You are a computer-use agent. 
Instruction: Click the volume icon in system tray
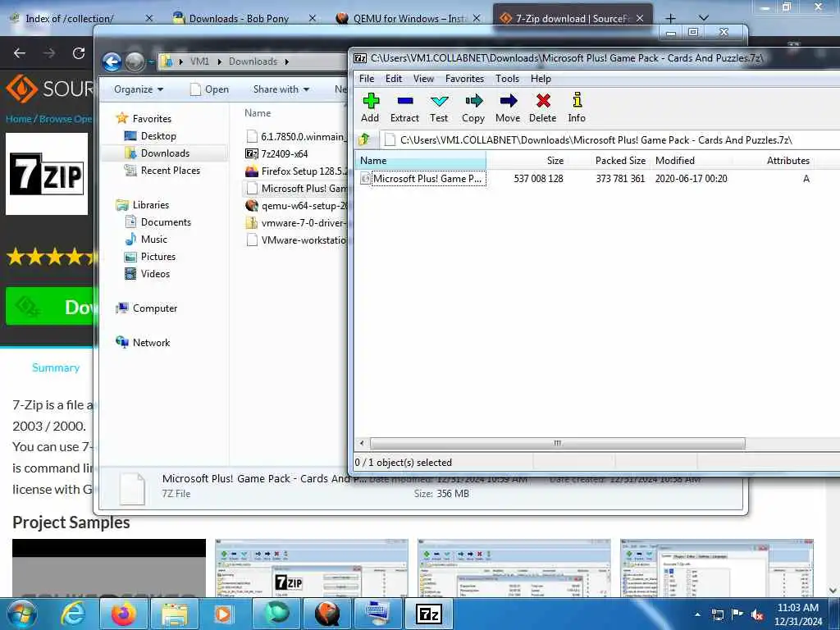757,614
